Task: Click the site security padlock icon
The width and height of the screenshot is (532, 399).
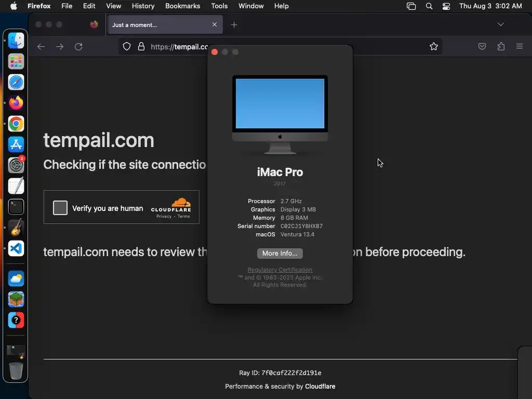Action: pyautogui.click(x=141, y=46)
